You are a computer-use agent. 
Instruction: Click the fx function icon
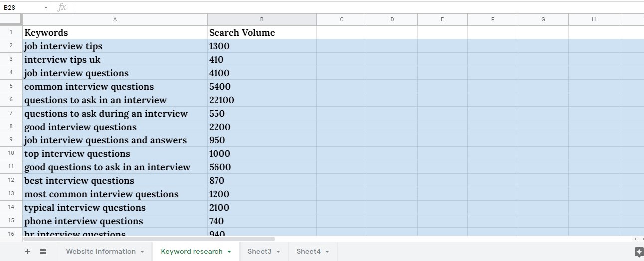[x=62, y=7]
